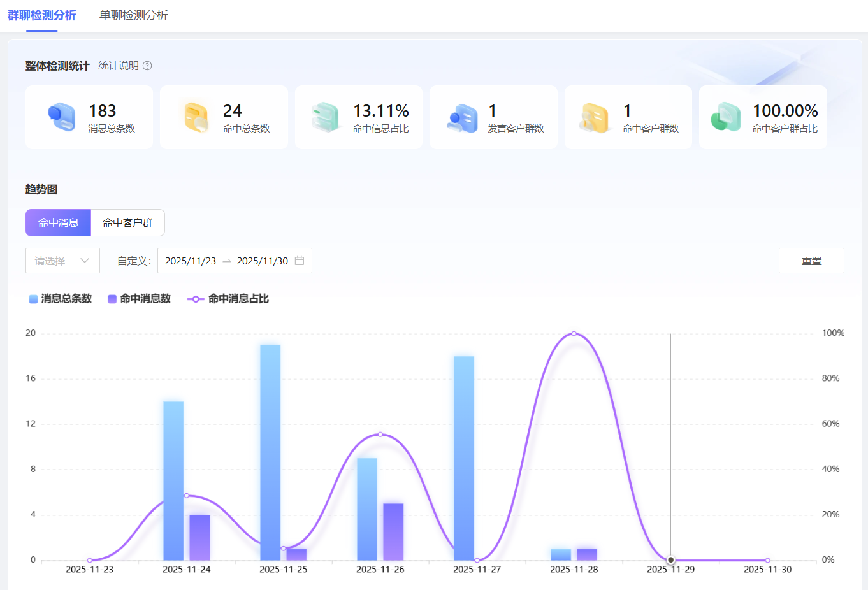Toggle the 命中消息占比 line legend
Image resolution: width=868 pixels, height=590 pixels.
click(x=228, y=299)
